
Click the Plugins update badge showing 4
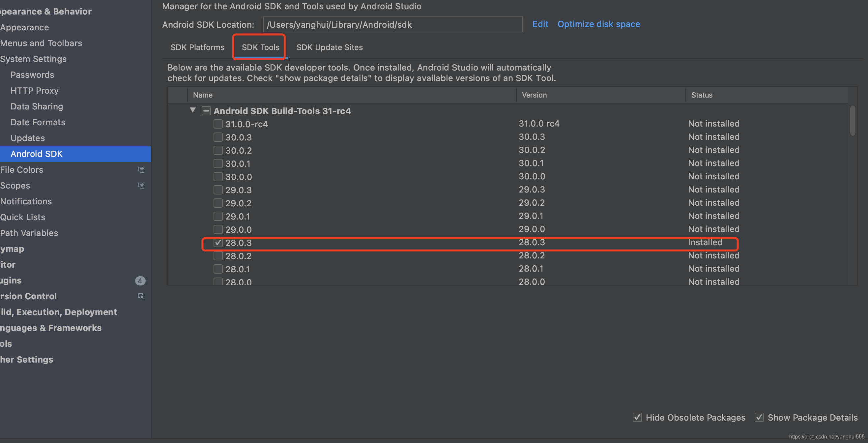(x=140, y=281)
